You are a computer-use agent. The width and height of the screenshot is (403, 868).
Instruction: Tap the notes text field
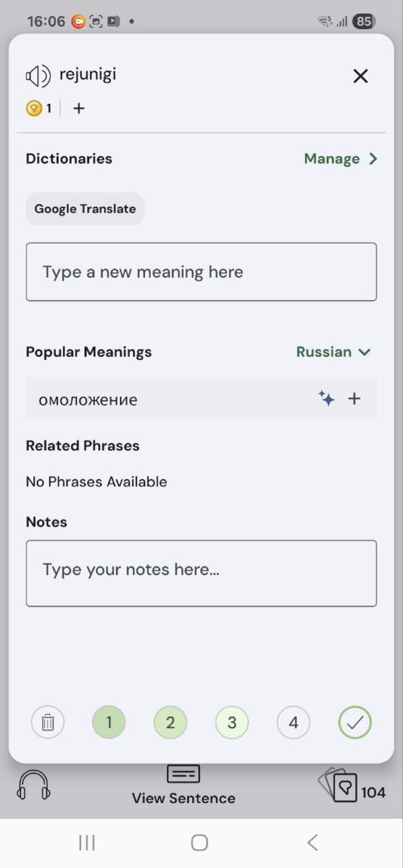point(201,573)
